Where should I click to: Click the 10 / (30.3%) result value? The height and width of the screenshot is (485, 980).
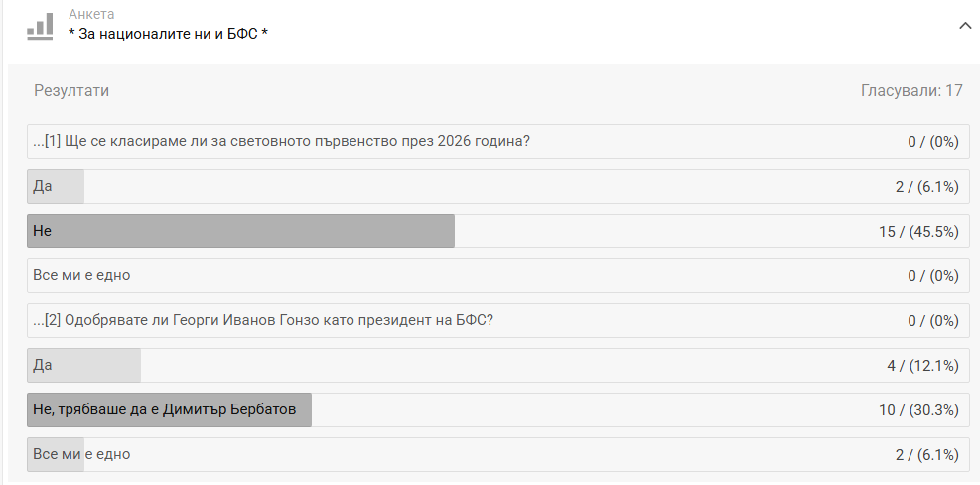point(918,410)
